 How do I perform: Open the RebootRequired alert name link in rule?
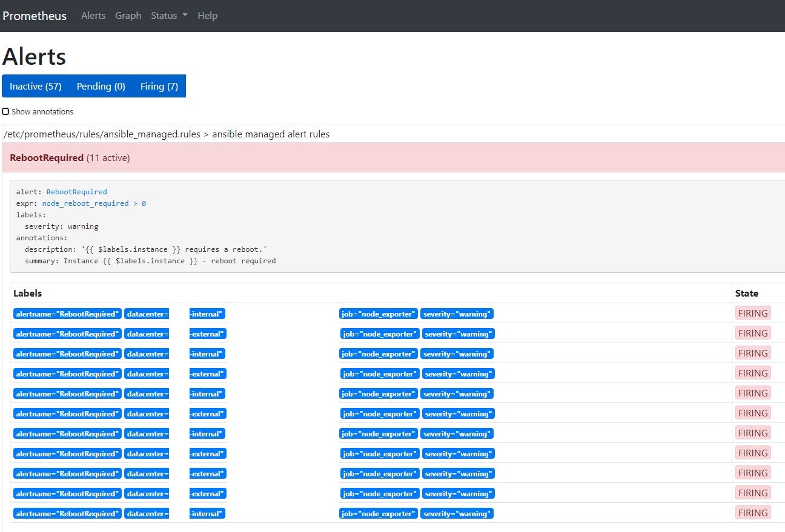point(76,192)
